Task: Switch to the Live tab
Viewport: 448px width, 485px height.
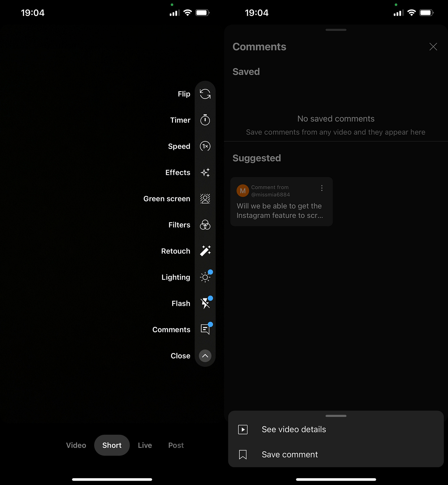Action: click(x=145, y=445)
